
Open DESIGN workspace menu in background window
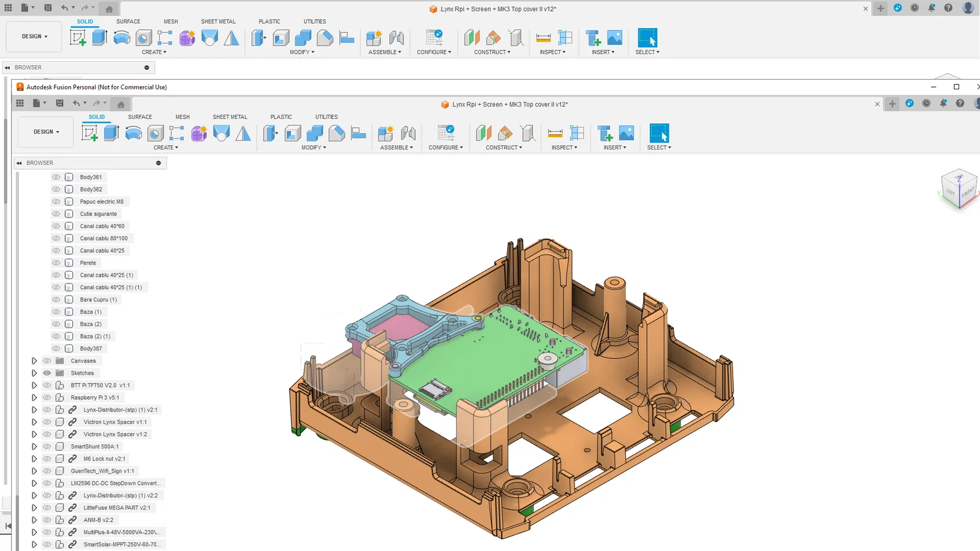pyautogui.click(x=34, y=36)
